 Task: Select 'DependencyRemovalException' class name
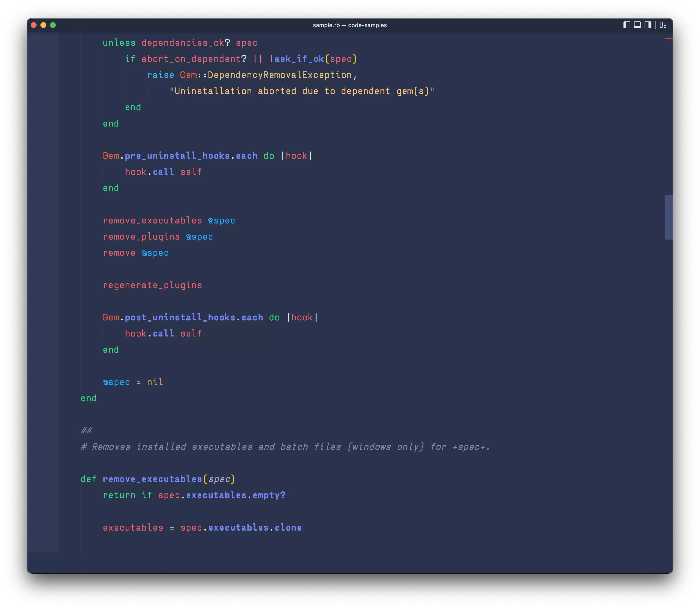pos(280,75)
